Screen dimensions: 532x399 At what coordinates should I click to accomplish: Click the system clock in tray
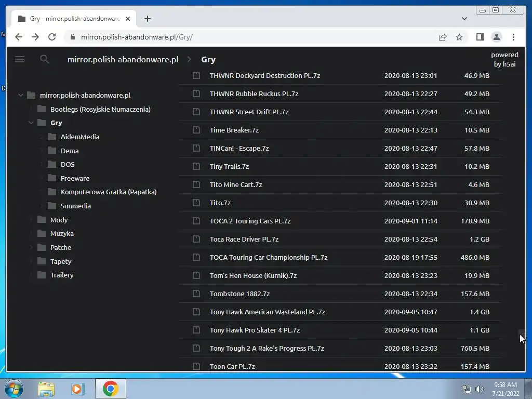click(x=506, y=389)
